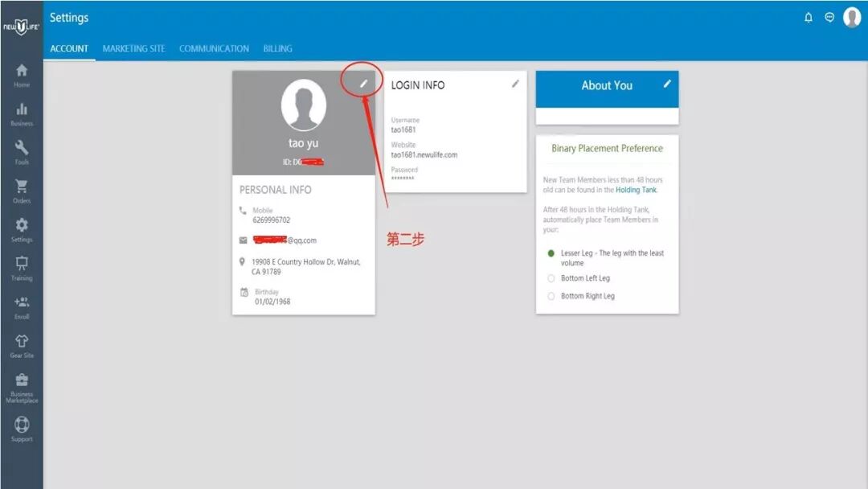The width and height of the screenshot is (868, 489).
Task: Edit profile card using pencil icon
Action: (x=364, y=84)
